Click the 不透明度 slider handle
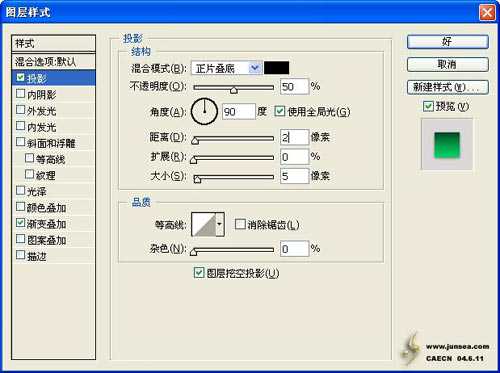 click(234, 90)
